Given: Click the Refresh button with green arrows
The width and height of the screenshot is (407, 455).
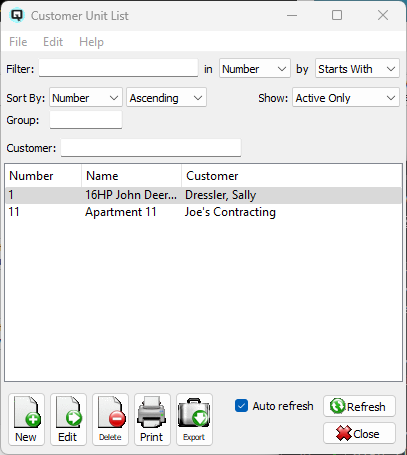Looking at the screenshot, I should point(359,406).
